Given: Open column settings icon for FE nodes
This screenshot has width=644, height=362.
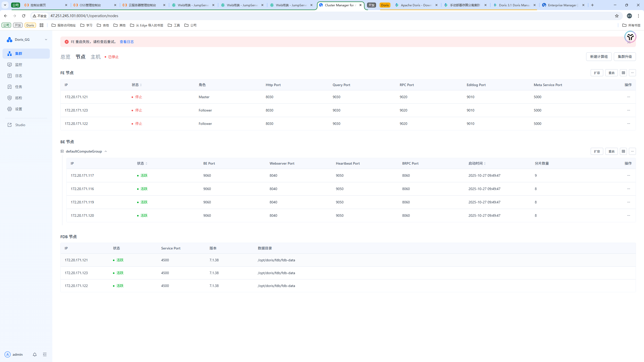Looking at the screenshot, I should coord(623,73).
